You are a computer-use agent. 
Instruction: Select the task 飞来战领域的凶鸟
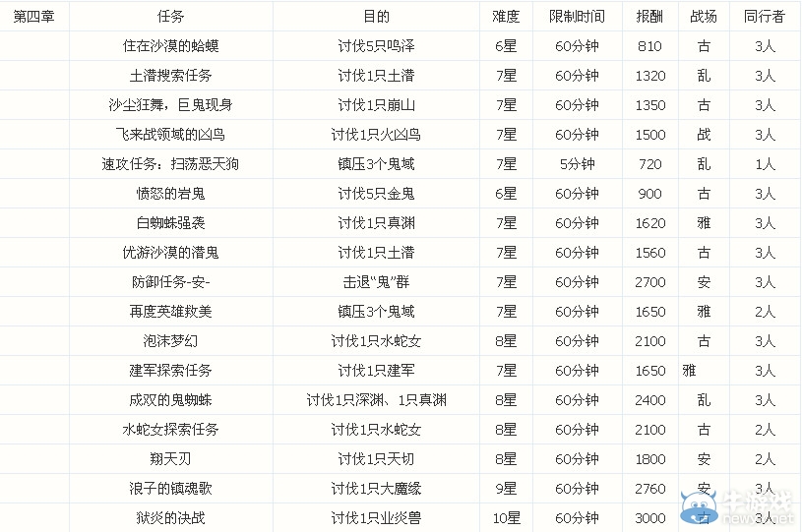[170, 135]
